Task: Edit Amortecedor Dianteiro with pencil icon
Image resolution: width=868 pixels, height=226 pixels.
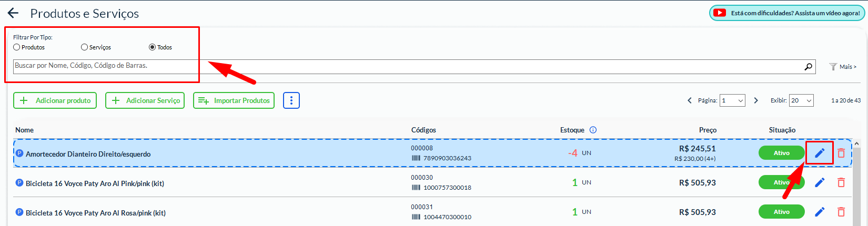Action: (820, 153)
